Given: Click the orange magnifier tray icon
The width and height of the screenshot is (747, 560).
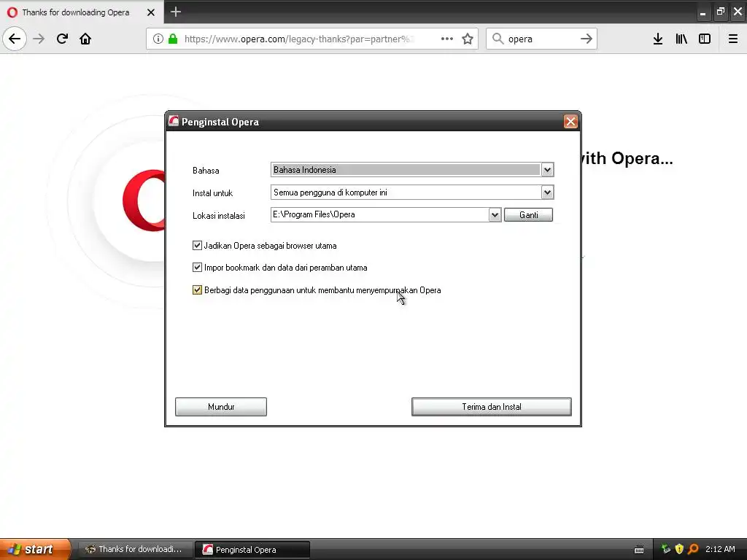Looking at the screenshot, I should [x=693, y=549].
